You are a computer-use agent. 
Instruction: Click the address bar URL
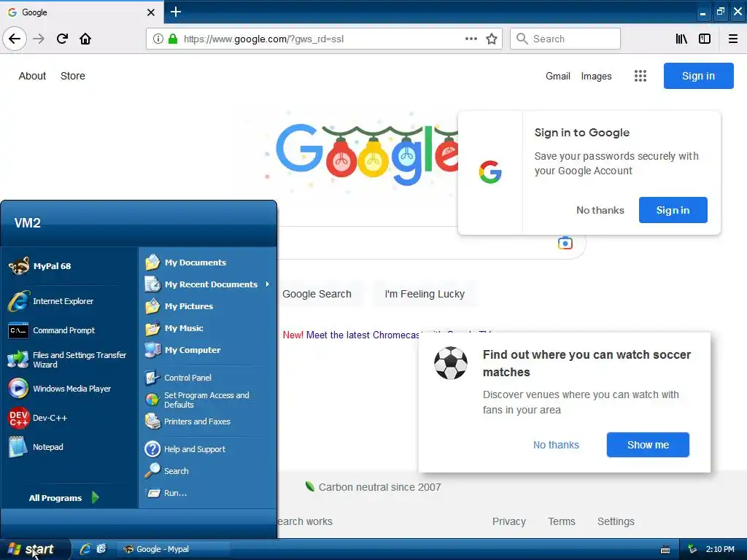click(263, 39)
